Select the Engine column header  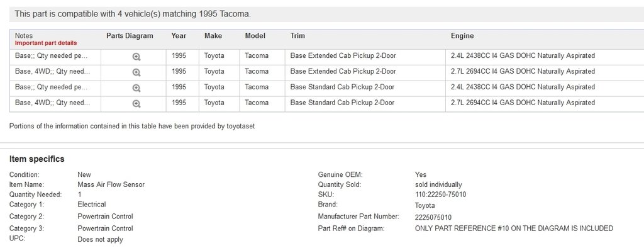462,36
